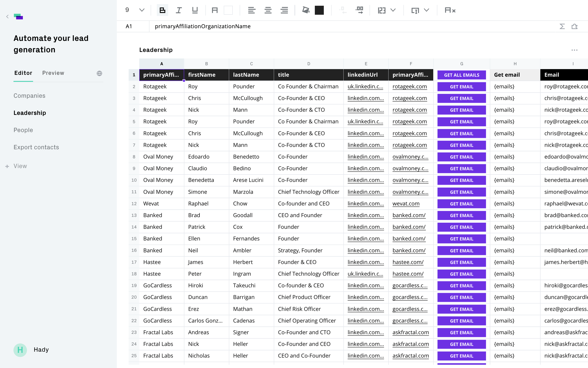
Task: Open hastee.com/ link for James Herbert
Action: pos(408,262)
